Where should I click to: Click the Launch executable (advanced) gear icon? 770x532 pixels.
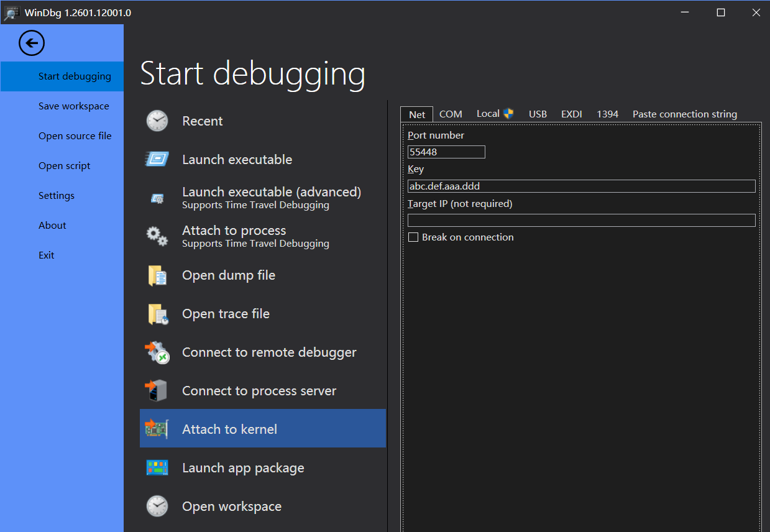[157, 198]
